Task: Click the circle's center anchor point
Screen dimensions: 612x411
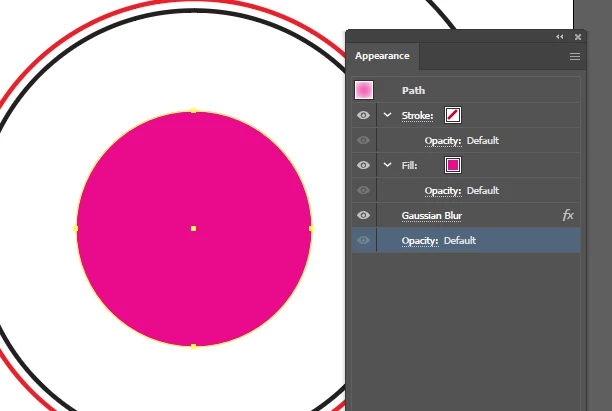Action: (194, 228)
